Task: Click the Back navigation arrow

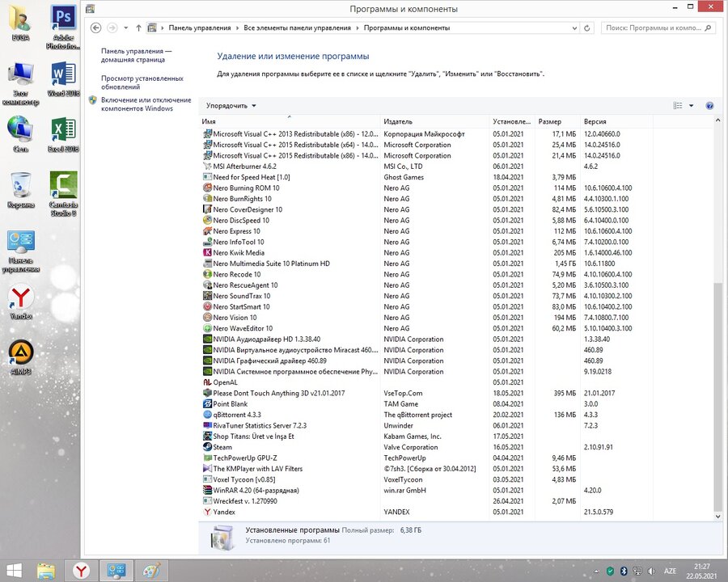Action: (96, 27)
